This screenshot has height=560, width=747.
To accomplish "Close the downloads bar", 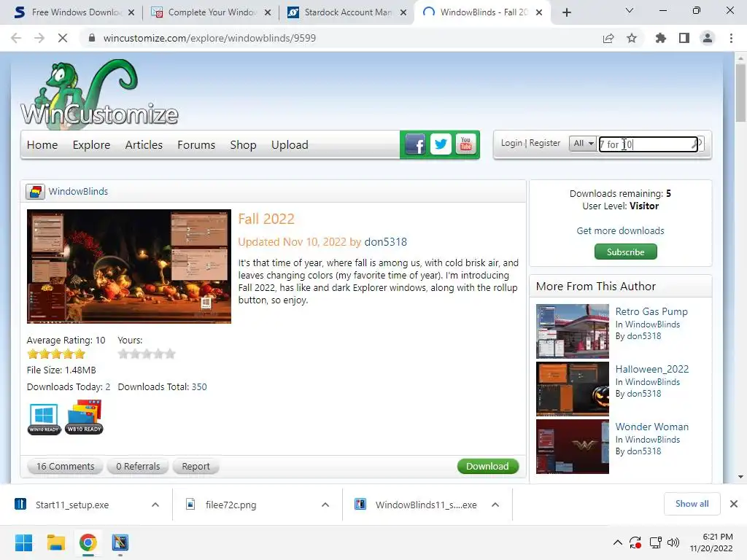I will click(x=734, y=504).
